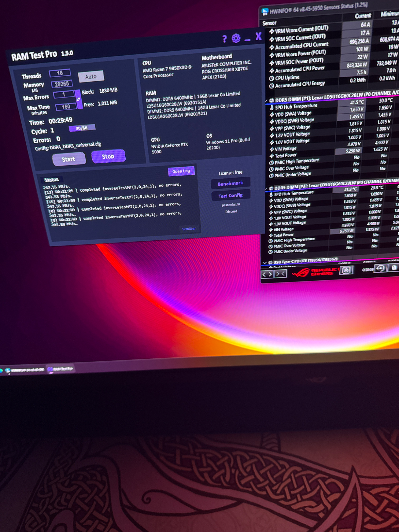Minimize the RAM Test Pro window

(x=247, y=40)
